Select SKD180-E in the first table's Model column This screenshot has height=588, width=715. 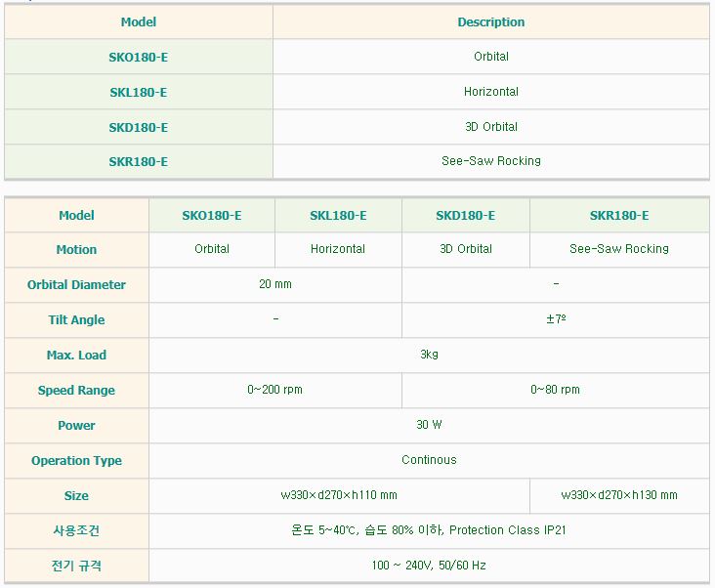click(x=138, y=128)
